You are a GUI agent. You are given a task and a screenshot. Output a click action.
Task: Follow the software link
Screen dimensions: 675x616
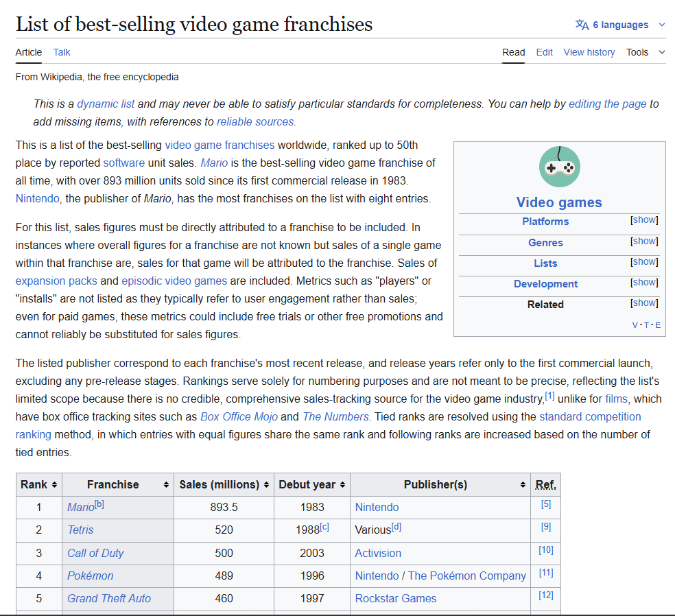[x=124, y=163]
